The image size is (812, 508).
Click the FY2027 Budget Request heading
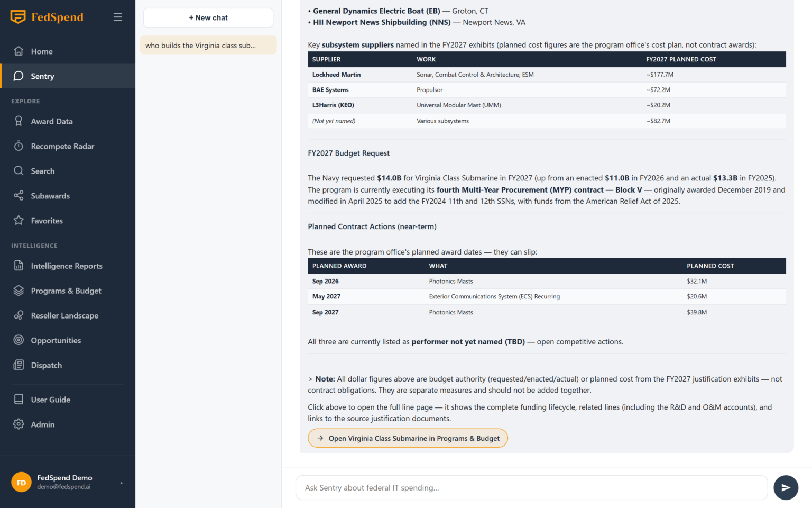point(349,153)
